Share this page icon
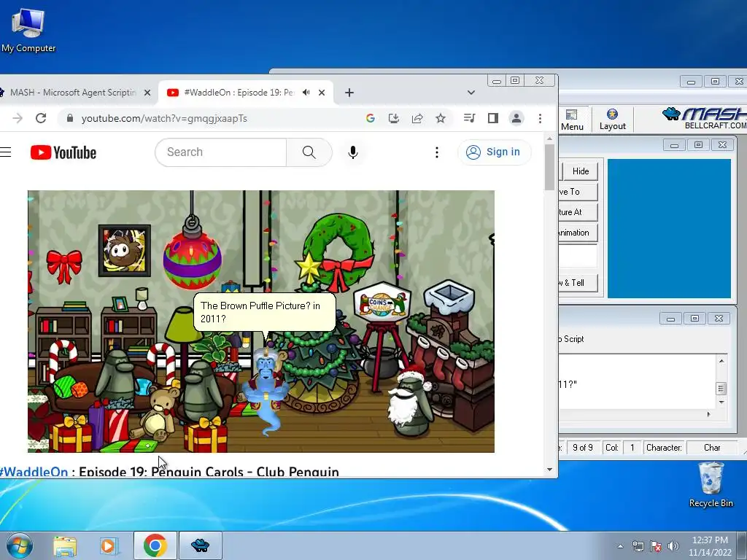 (x=417, y=118)
